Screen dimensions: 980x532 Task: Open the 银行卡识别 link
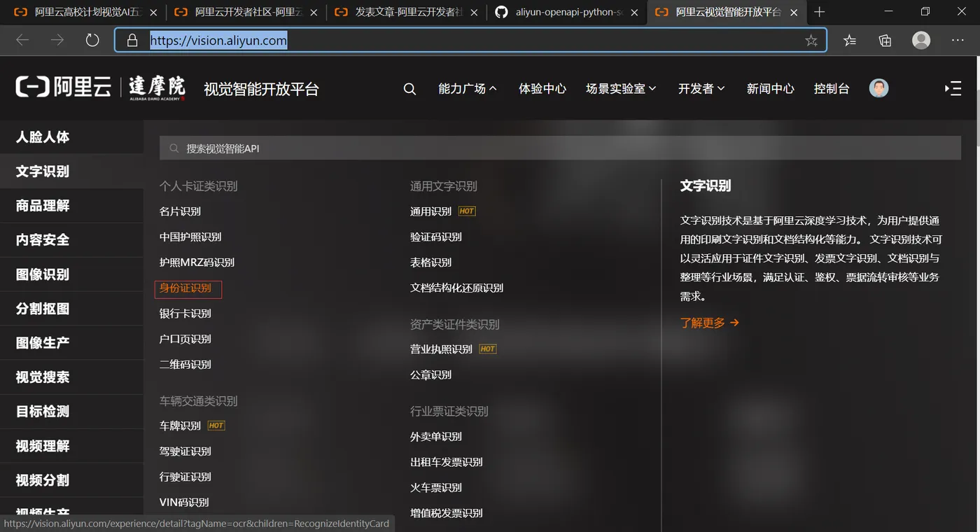185,314
